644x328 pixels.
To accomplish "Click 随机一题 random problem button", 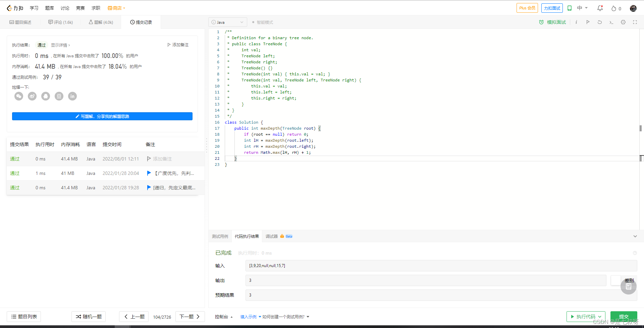I will 89,317.
